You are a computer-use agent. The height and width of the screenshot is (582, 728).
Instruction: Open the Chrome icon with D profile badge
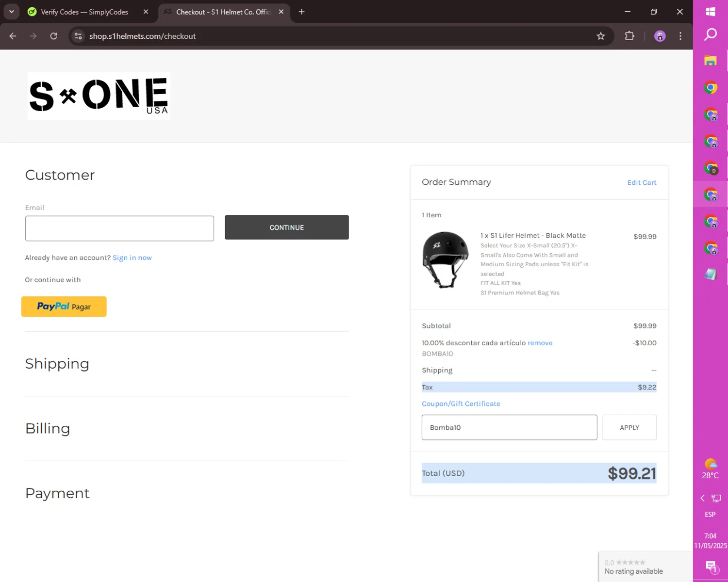711,168
